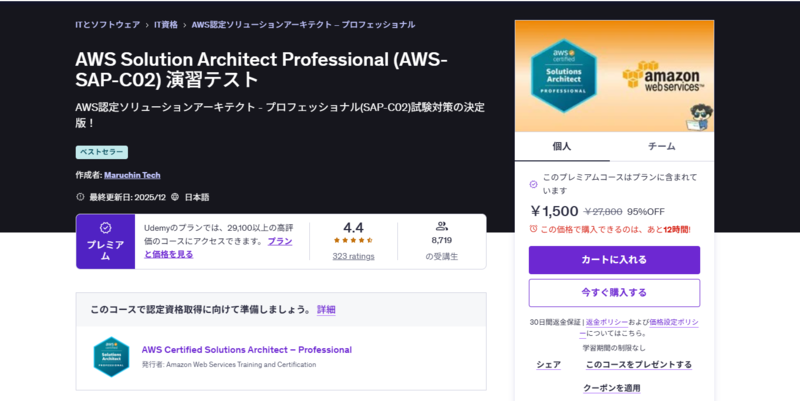Click the カートに入れる button
Screen dimensions: 800x401
coord(614,260)
